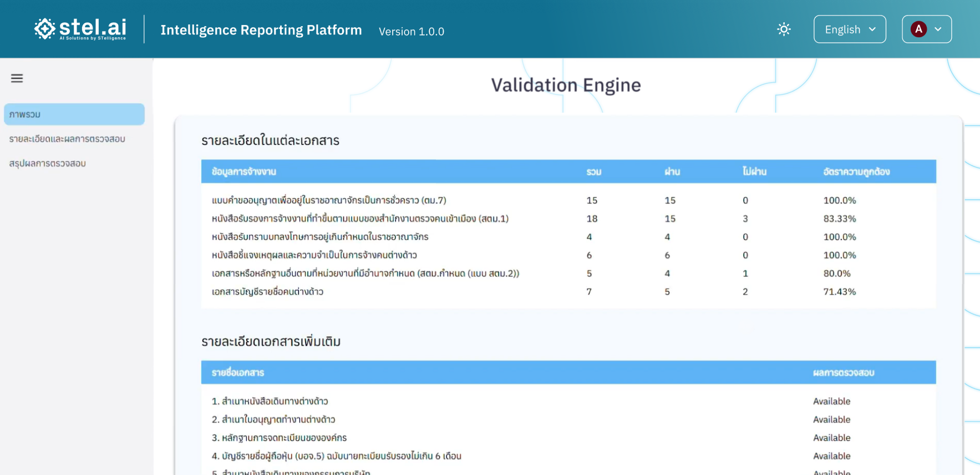Collapse the sidebar with hamburger icon
Screen dimensions: 980x475
(17, 78)
